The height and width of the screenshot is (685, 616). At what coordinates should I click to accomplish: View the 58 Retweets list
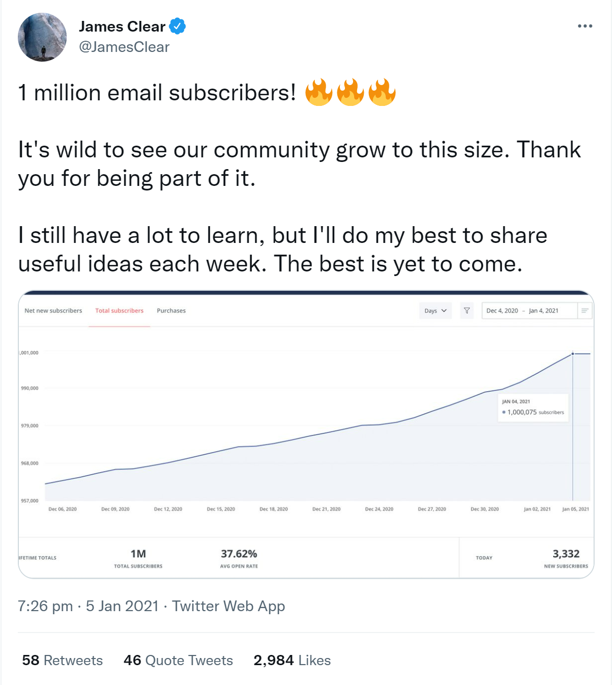click(x=62, y=660)
